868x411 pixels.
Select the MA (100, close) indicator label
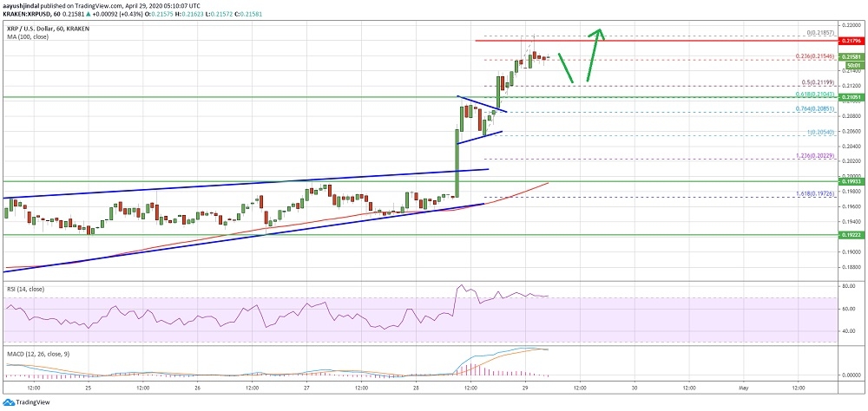point(26,36)
